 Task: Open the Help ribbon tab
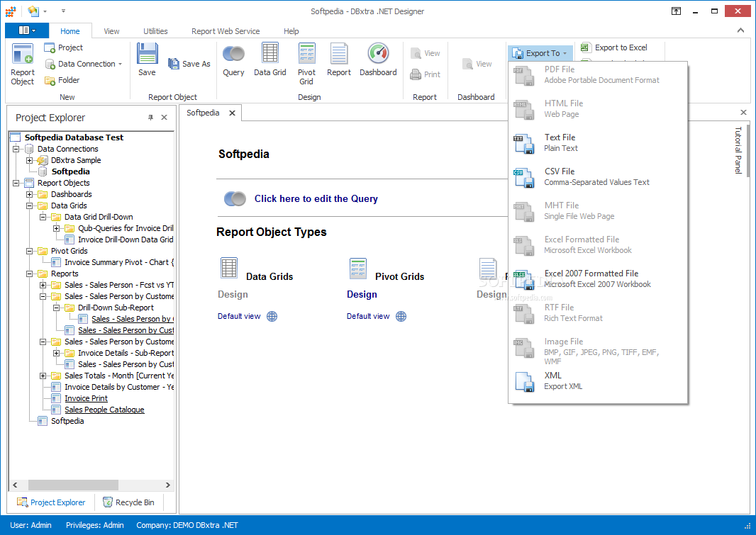pos(291,30)
